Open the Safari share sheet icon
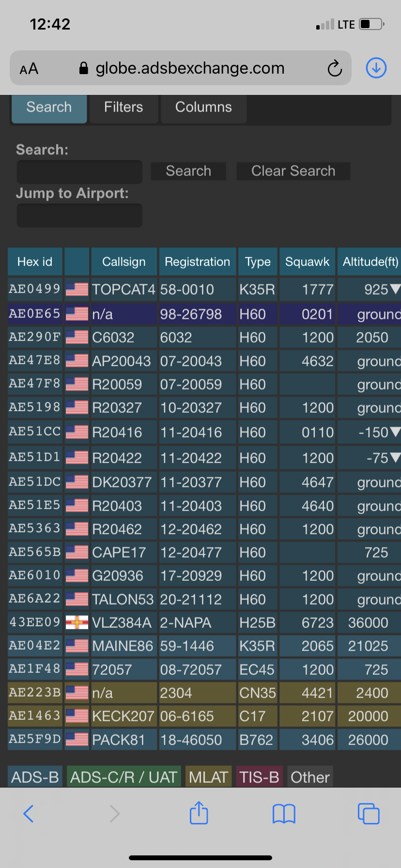401x868 pixels. tap(199, 812)
